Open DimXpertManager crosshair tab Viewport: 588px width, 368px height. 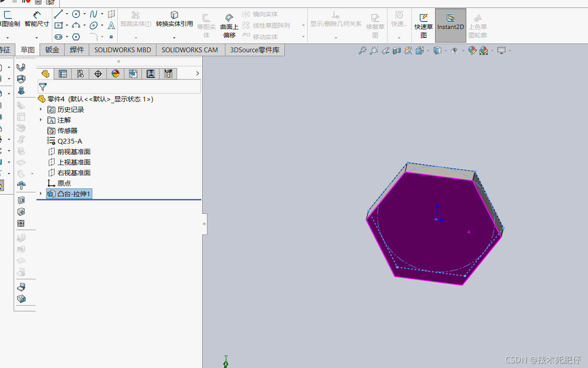[98, 74]
